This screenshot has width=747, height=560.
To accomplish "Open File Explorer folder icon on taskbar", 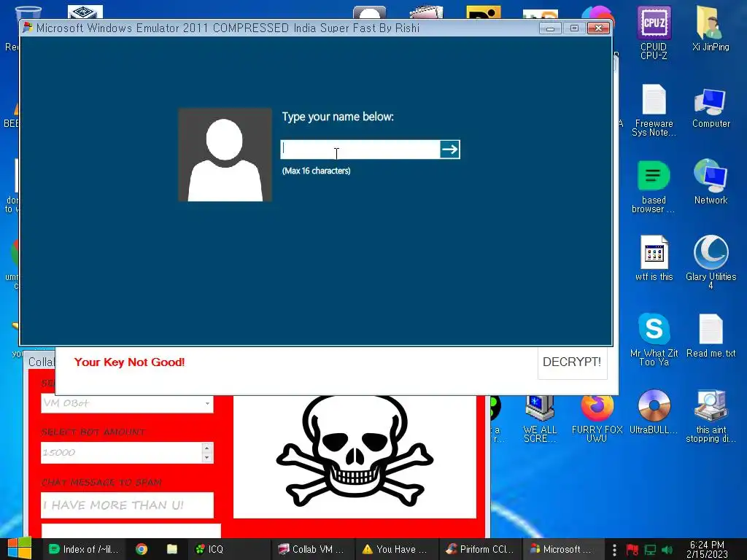I will point(172,549).
